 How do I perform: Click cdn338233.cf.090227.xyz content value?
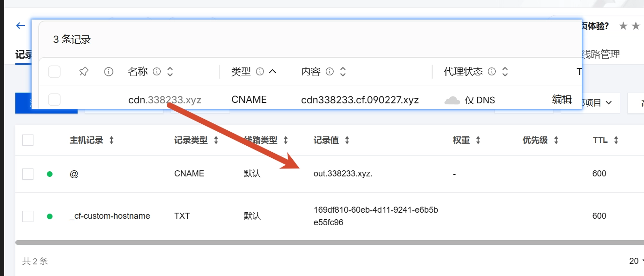pos(360,100)
